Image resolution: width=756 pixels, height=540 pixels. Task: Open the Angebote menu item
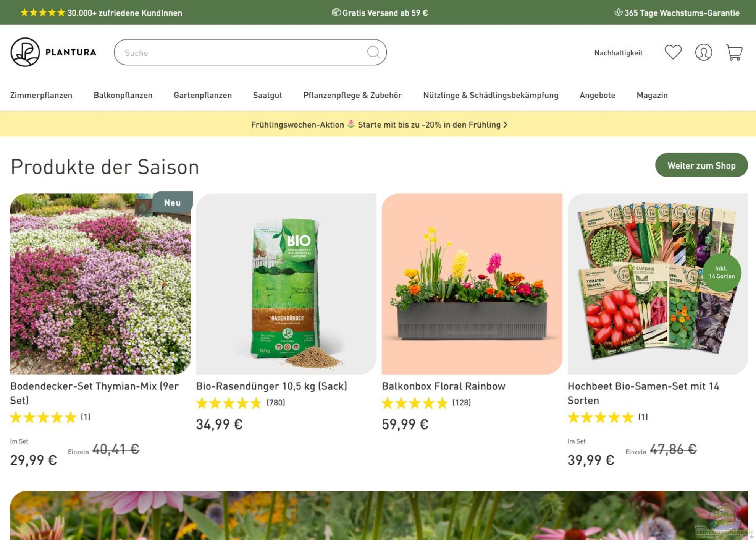pos(597,95)
